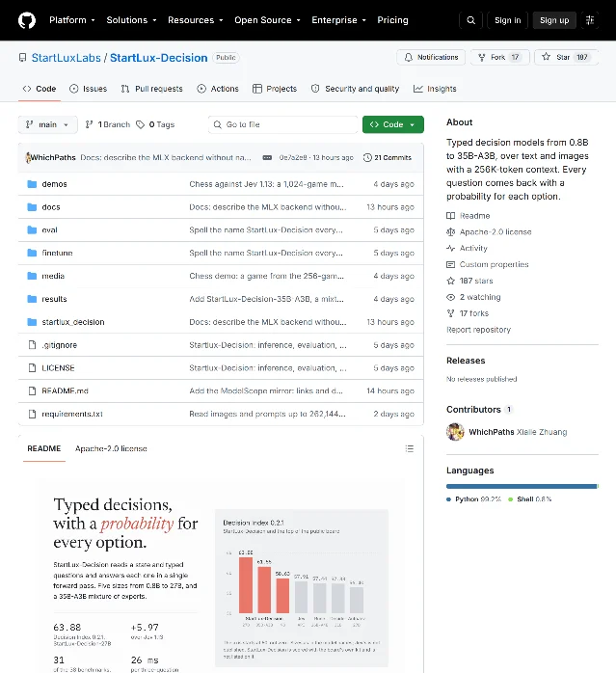
Task: Click the LICENSE file icon
Action: point(32,367)
